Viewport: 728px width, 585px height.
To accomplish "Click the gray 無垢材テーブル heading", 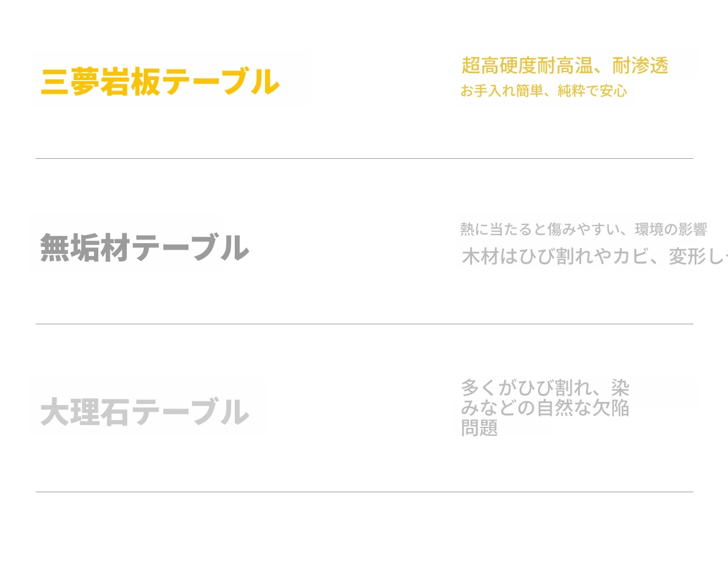I will pos(145,247).
